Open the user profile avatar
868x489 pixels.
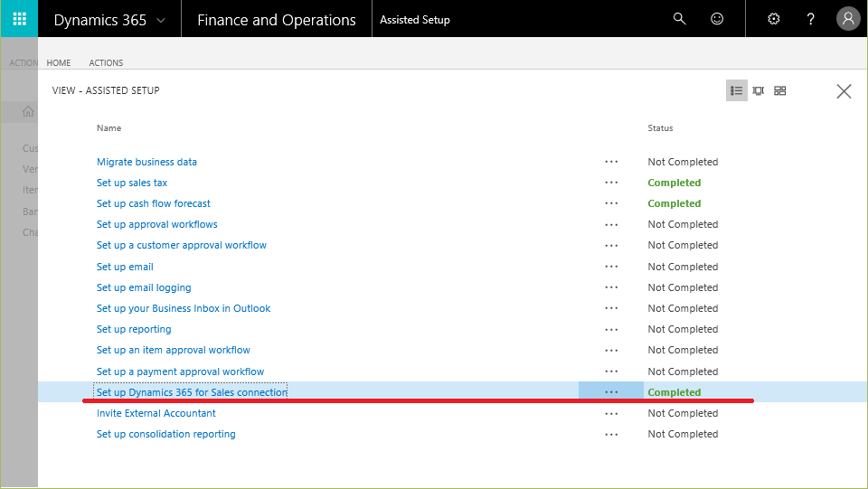[848, 19]
